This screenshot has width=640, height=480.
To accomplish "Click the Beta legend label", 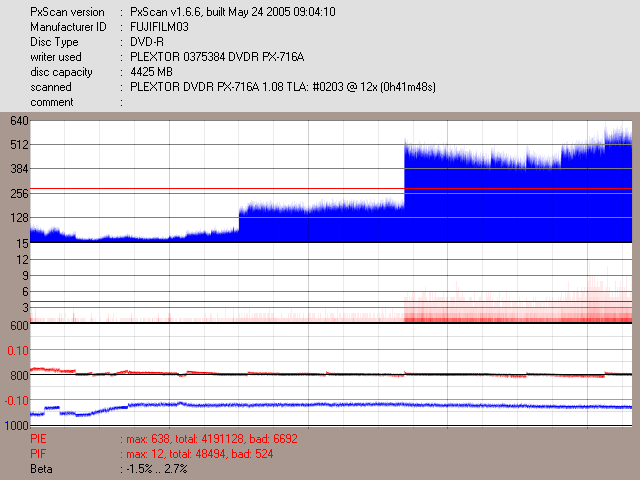I will [41, 469].
